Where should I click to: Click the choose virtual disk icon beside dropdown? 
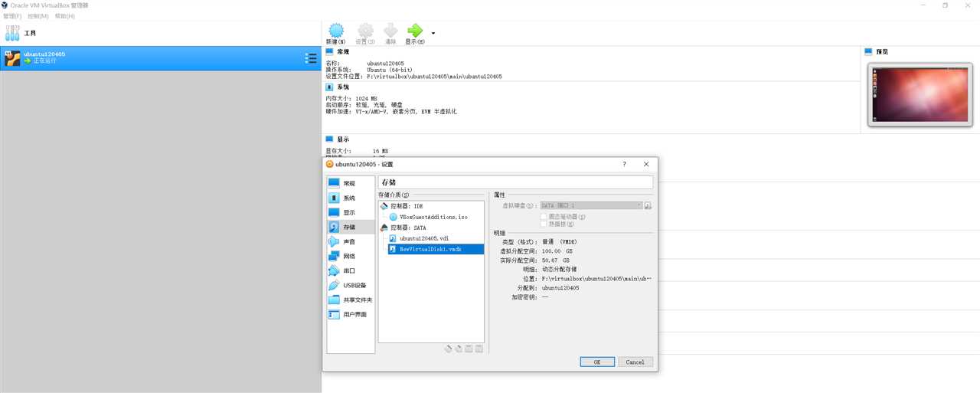coord(648,205)
